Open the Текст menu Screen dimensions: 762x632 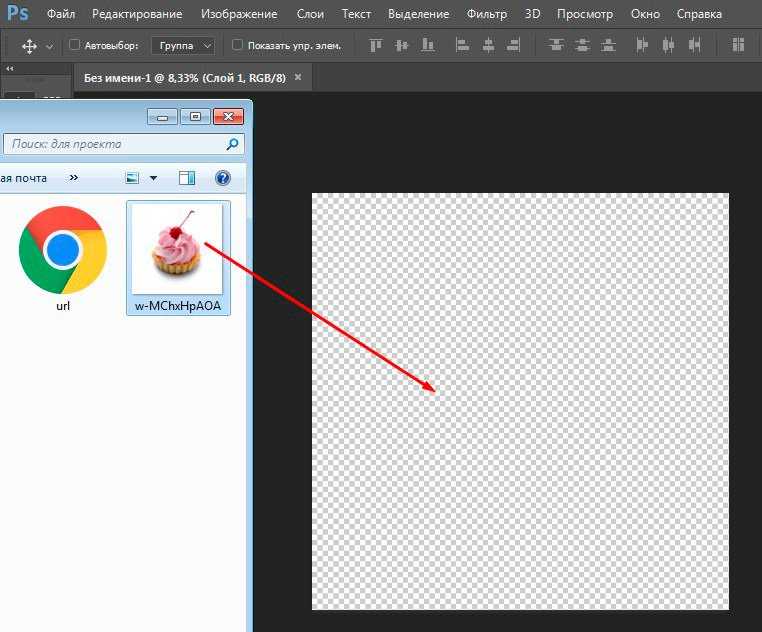(x=356, y=14)
